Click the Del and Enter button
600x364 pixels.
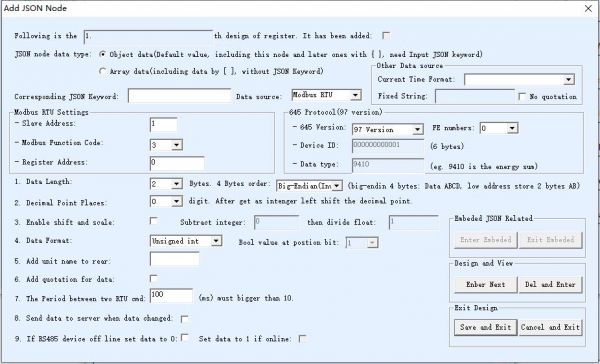tap(550, 284)
